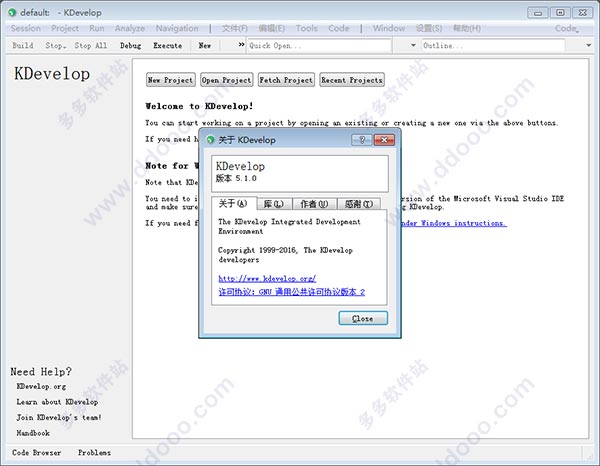Image resolution: width=600 pixels, height=466 pixels.
Task: Open the 编辑(E) menu
Action: 272,28
